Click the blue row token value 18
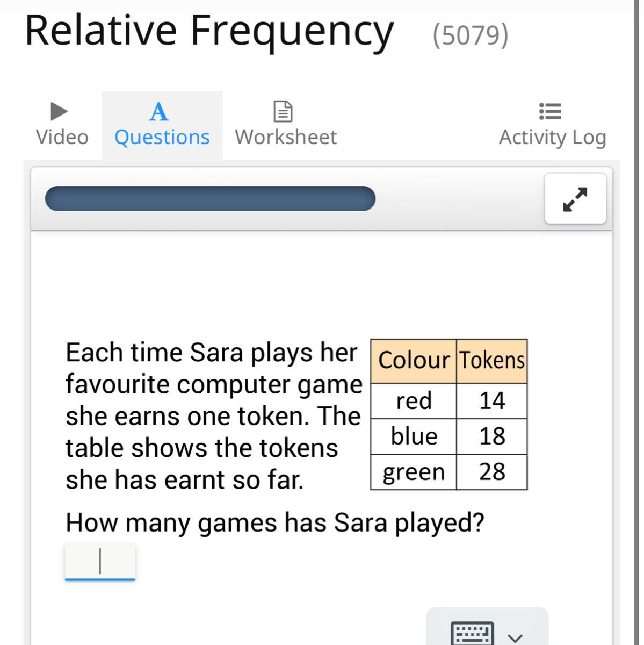This screenshot has width=644, height=645. (492, 436)
